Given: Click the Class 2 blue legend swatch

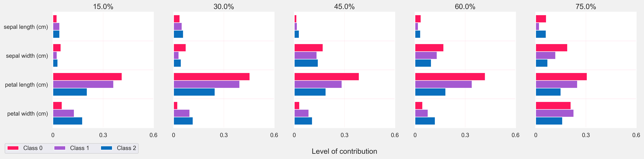Looking at the screenshot, I should (x=107, y=148).
